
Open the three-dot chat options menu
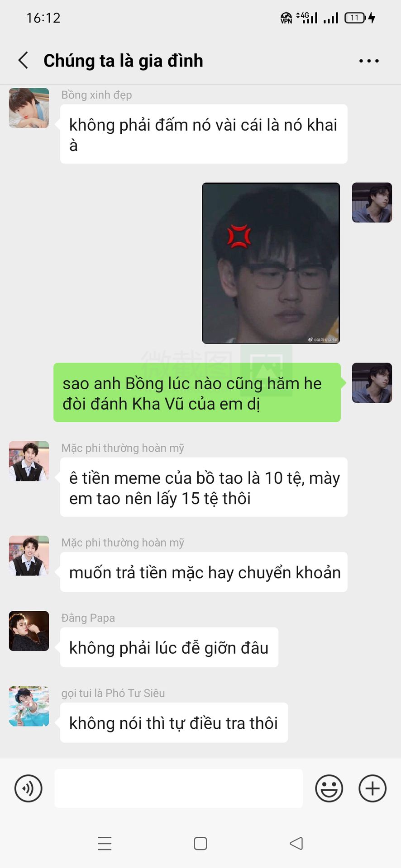369,61
